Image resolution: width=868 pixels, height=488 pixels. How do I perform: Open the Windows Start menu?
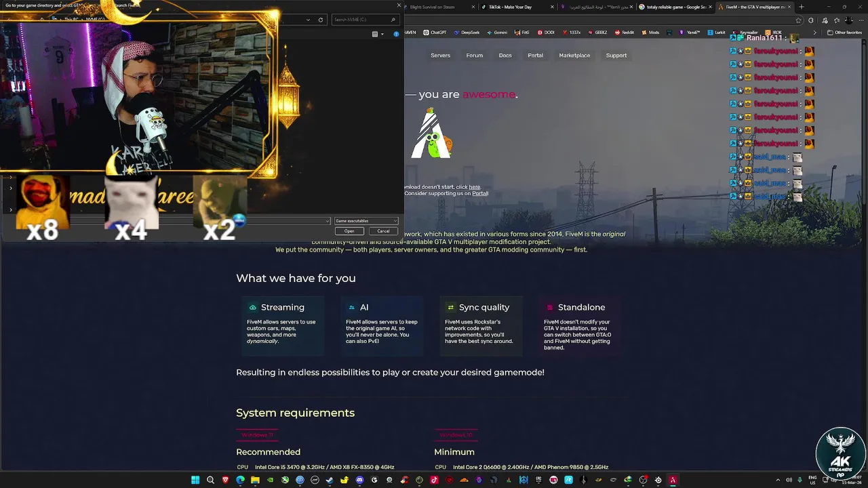pyautogui.click(x=195, y=481)
